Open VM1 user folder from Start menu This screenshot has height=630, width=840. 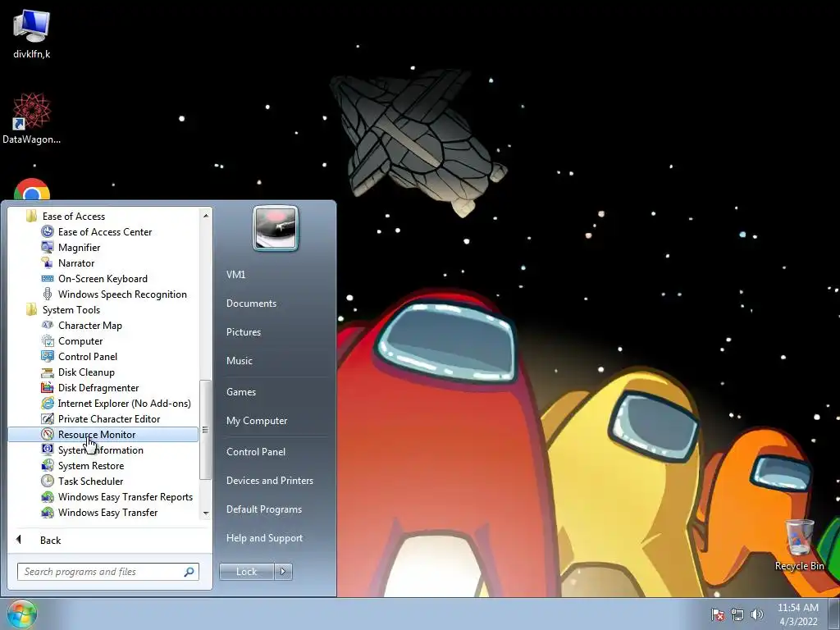tap(235, 274)
